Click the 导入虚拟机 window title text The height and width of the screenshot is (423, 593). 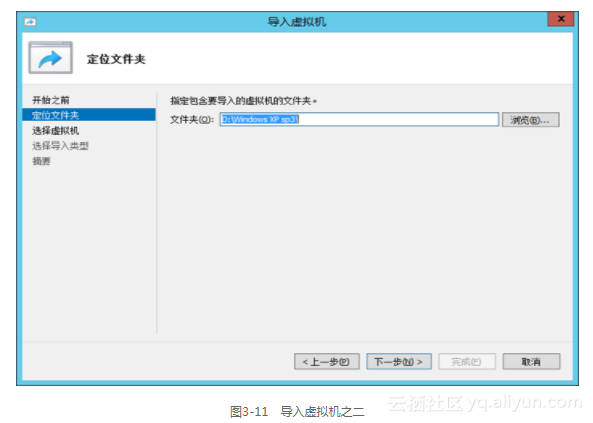(x=297, y=22)
